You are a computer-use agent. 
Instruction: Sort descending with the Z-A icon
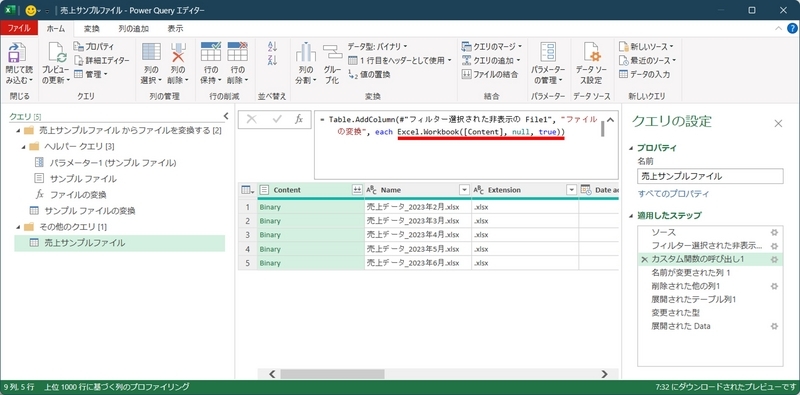click(272, 60)
